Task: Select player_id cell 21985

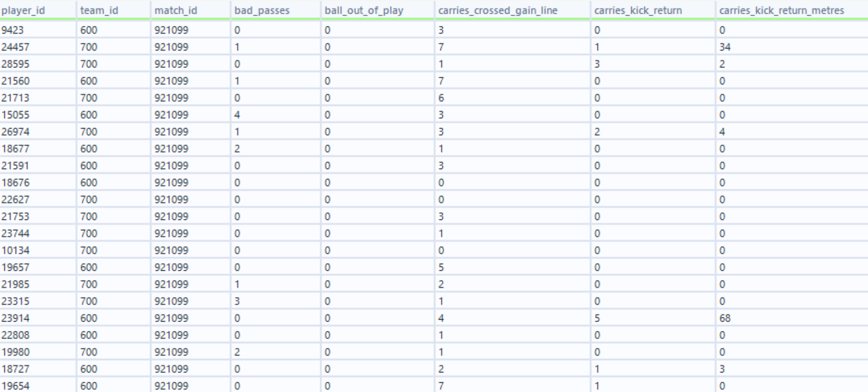Action: tap(38, 284)
